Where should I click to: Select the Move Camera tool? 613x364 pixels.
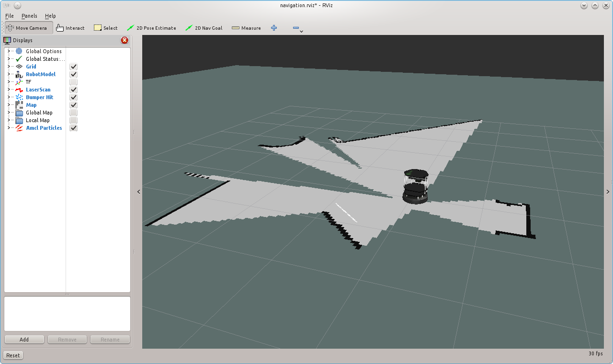[x=26, y=28]
